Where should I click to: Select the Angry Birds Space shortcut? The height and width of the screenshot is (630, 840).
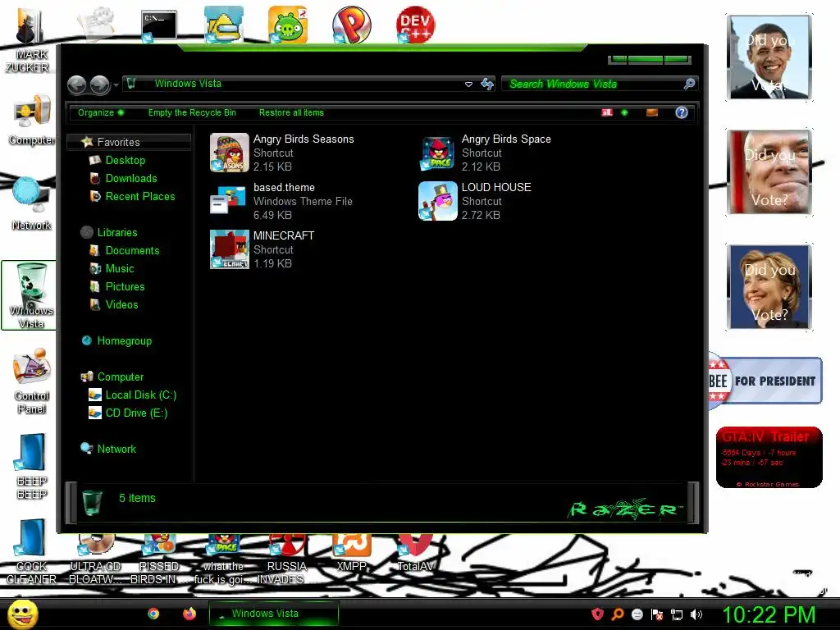[x=485, y=153]
